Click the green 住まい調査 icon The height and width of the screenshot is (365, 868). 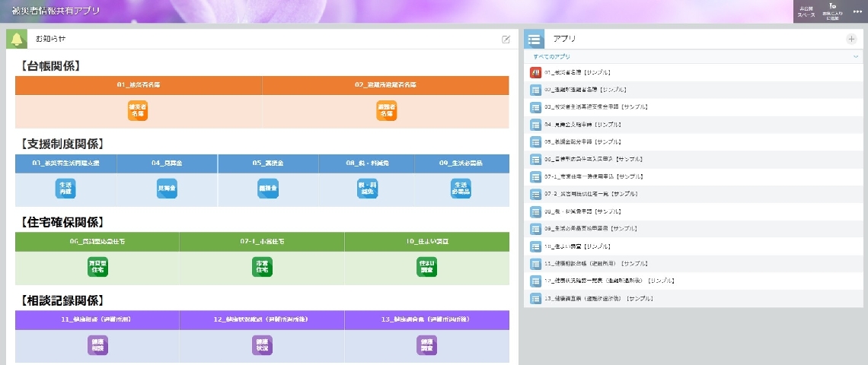(x=426, y=267)
